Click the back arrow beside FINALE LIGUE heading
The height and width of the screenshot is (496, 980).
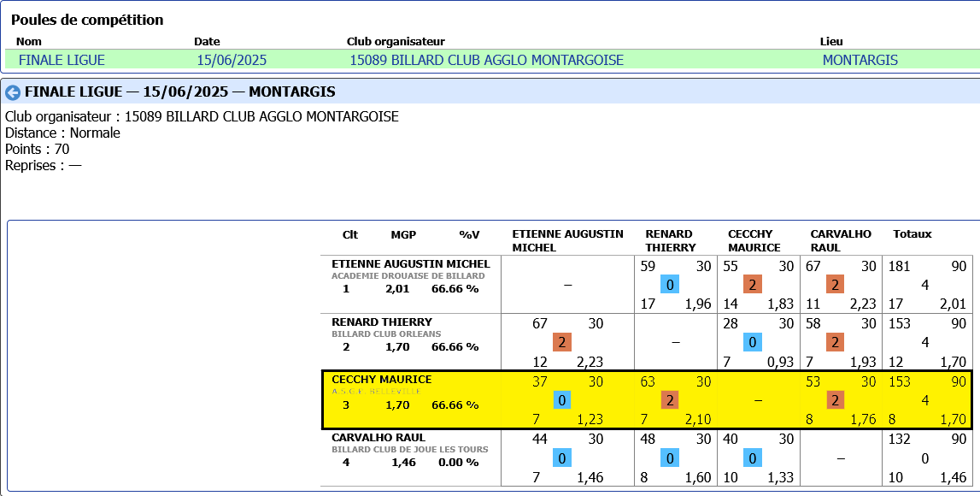[x=14, y=92]
